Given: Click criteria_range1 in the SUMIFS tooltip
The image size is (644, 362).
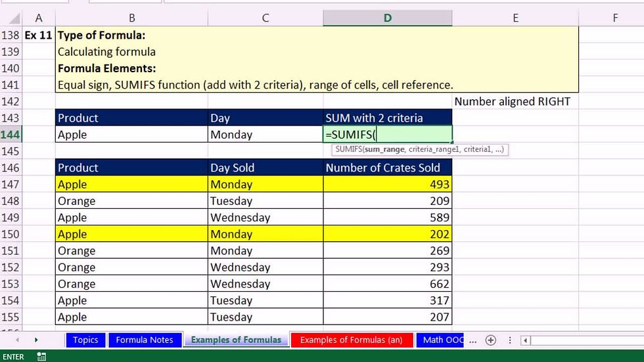Looking at the screenshot, I should [x=434, y=149].
